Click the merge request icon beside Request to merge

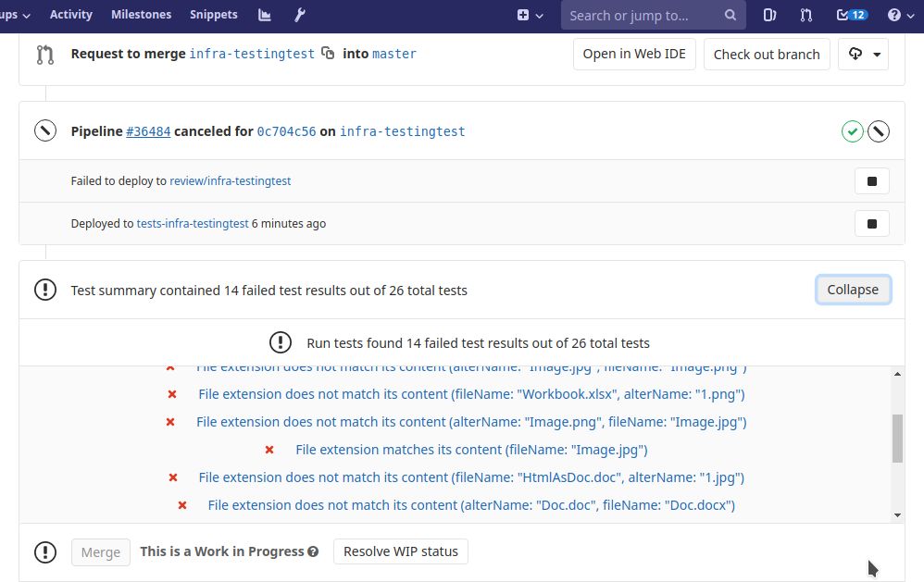tap(44, 55)
